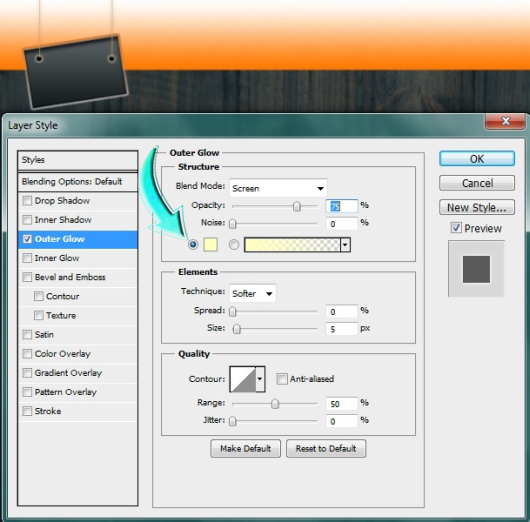This screenshot has height=522, width=530.
Task: Enable the Gradient Overlay checkbox
Action: pos(27,373)
